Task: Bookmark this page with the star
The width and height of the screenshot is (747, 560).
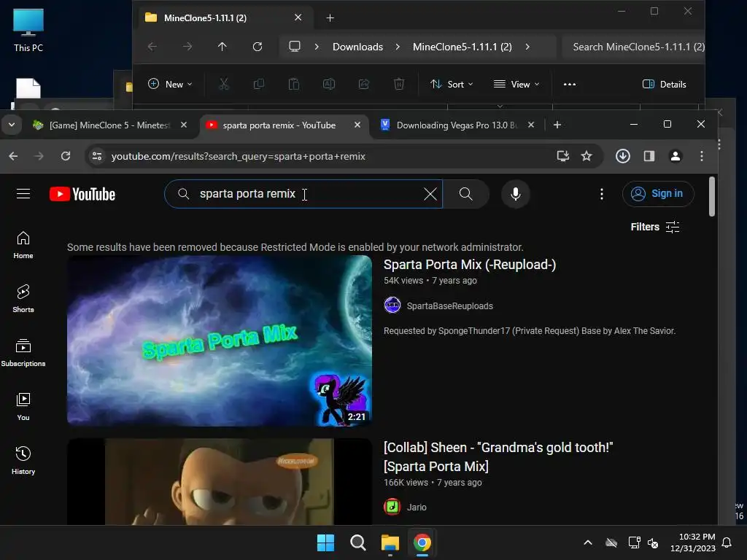Action: [587, 156]
